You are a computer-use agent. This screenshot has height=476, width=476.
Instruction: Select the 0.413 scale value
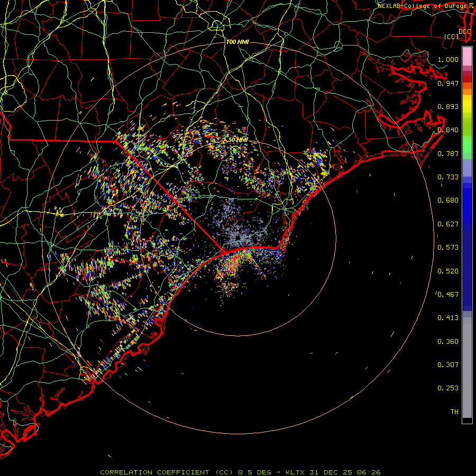tap(448, 318)
